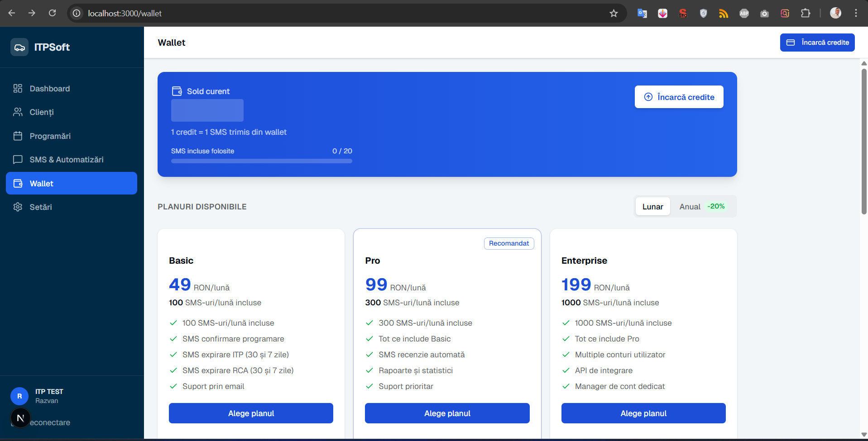This screenshot has width=868, height=441.
Task: Reload the page in the browser
Action: coord(53,13)
